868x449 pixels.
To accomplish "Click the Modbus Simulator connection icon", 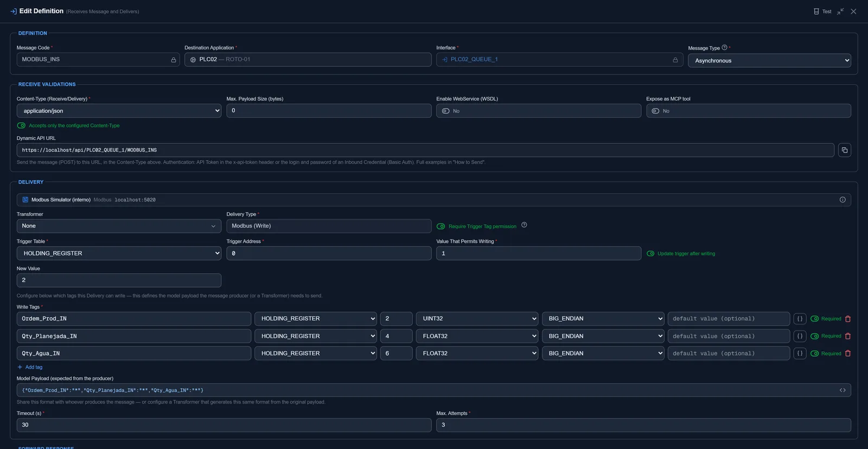I will pyautogui.click(x=25, y=200).
